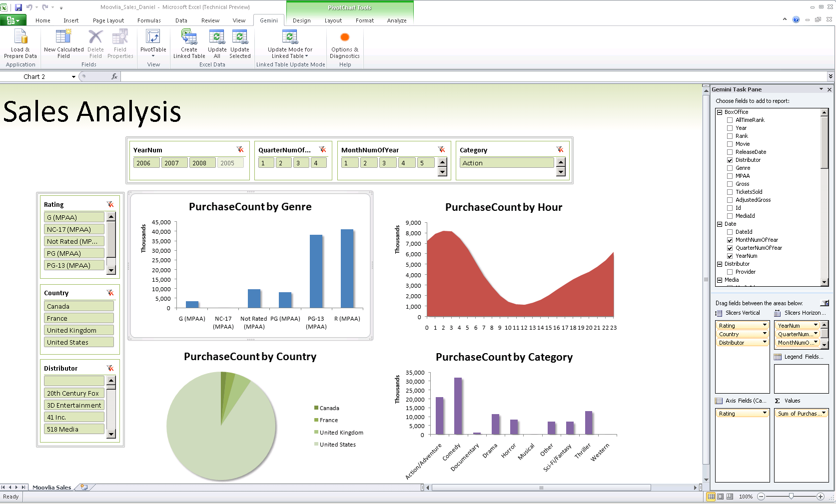Viewport: 836px width, 504px height.
Task: Click Delete Field icon
Action: click(x=95, y=44)
